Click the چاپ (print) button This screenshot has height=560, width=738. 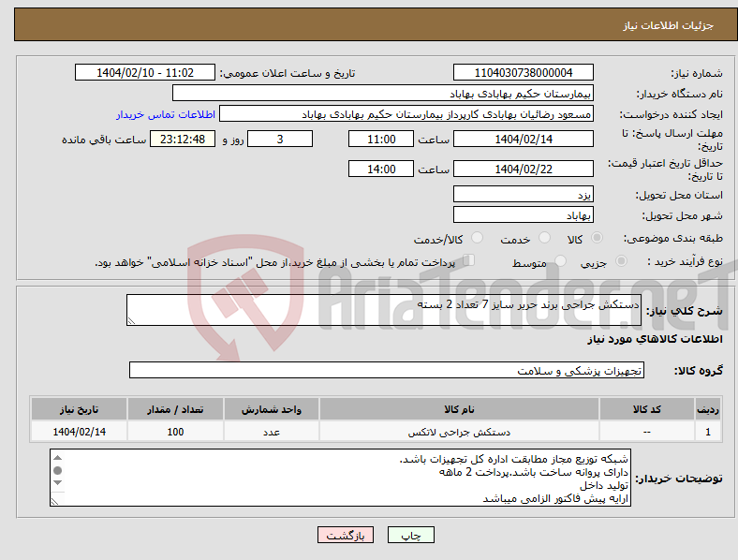pyautogui.click(x=410, y=535)
